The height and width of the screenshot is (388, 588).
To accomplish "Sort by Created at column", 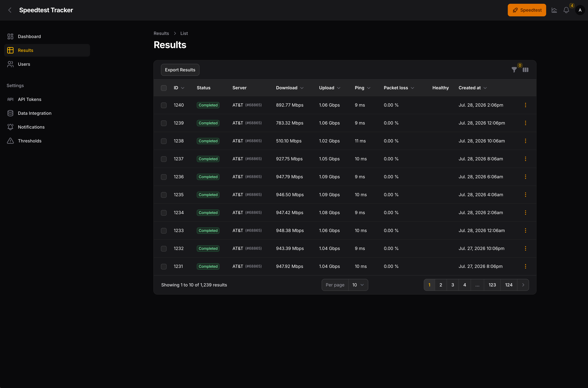I will 473,88.
